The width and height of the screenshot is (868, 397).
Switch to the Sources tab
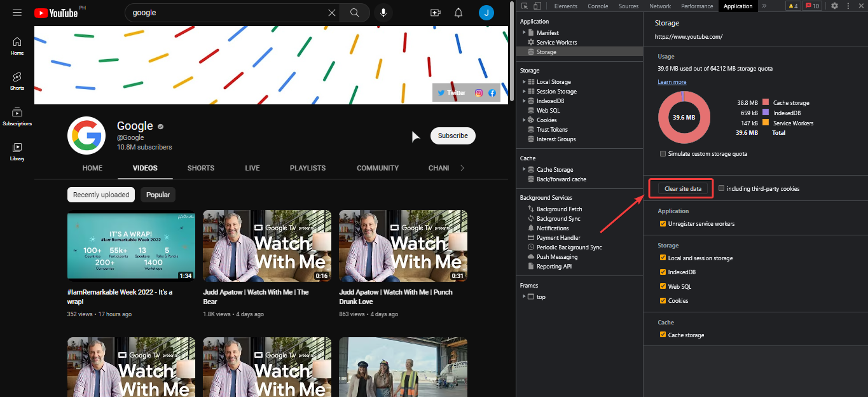pos(628,6)
